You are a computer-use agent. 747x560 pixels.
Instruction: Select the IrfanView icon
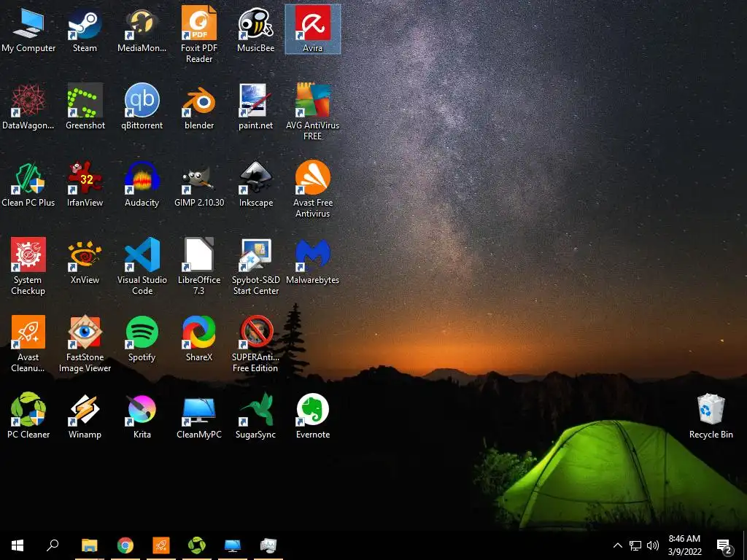point(85,184)
